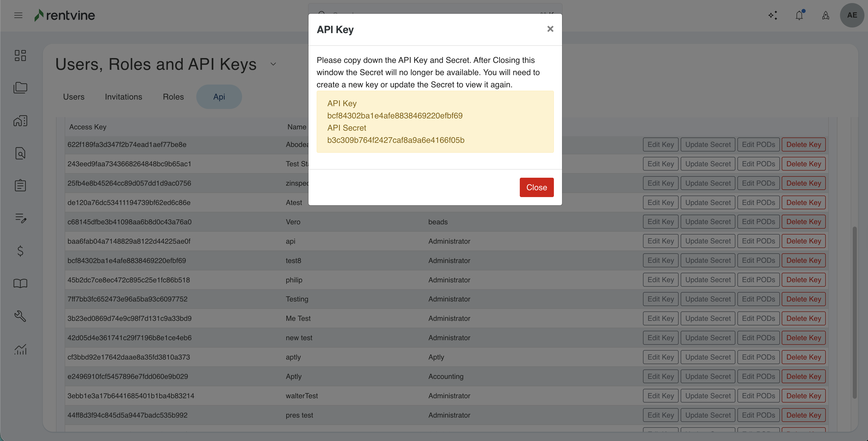This screenshot has height=441, width=868.
Task: Click the reports chart sidebar icon
Action: [x=20, y=349]
